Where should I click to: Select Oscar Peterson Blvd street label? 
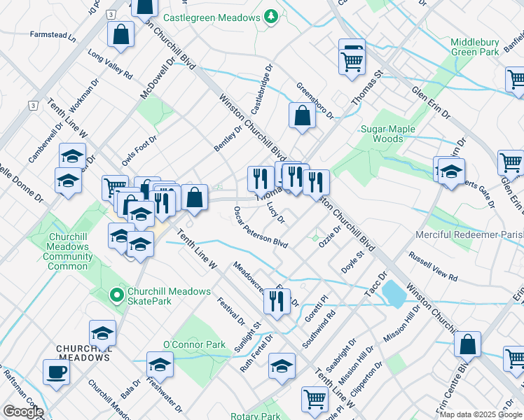pos(261,227)
